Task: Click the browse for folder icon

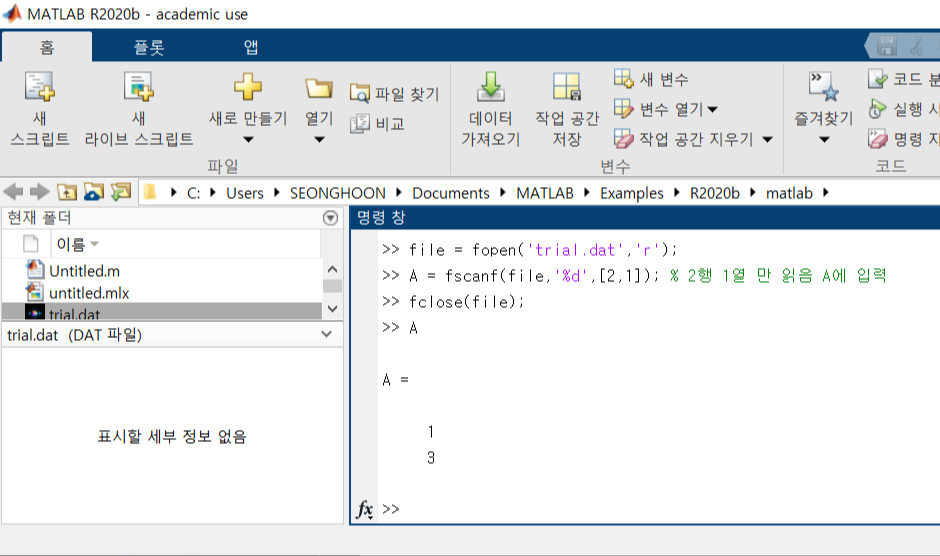Action: 94,192
